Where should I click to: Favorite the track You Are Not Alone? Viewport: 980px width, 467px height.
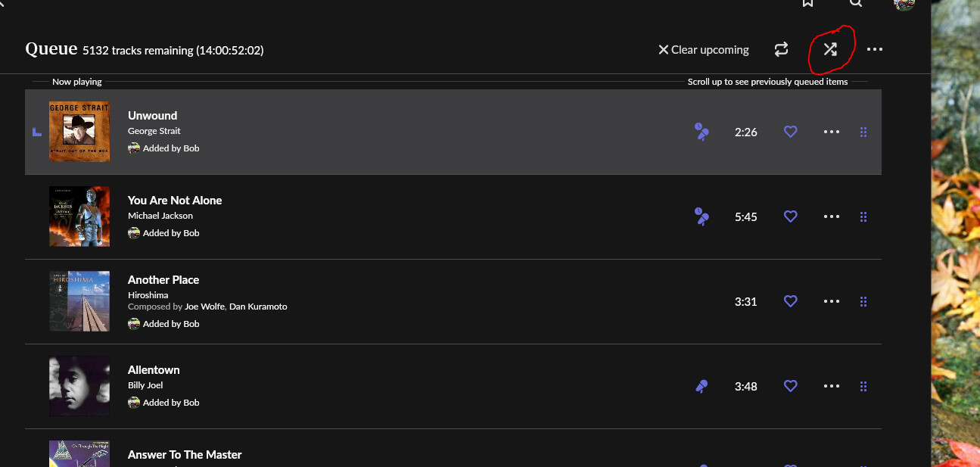click(x=791, y=216)
